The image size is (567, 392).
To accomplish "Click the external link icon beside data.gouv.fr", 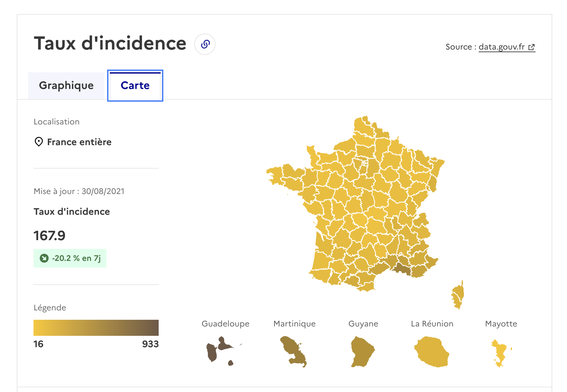I will (531, 47).
